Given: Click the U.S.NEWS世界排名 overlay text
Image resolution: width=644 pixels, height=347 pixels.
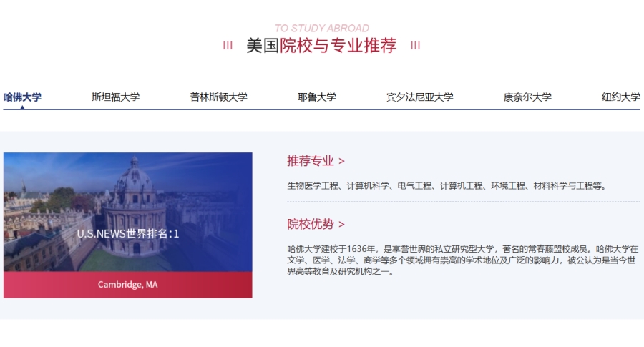Looking at the screenshot, I should tap(127, 233).
